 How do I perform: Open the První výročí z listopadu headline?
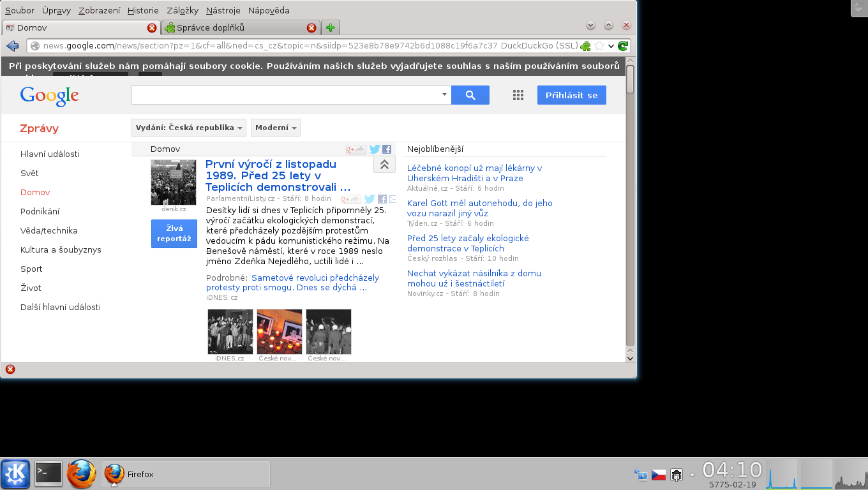point(278,175)
